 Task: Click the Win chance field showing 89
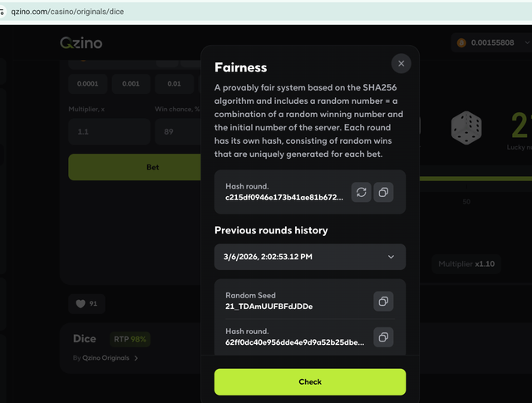tap(178, 131)
